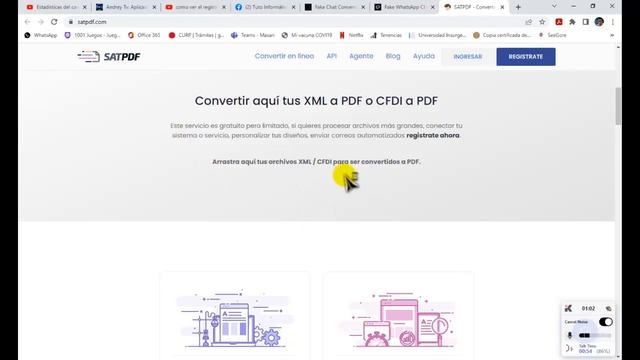640x360 pixels.
Task: Click the XML/CFDI drop area text
Action: [x=316, y=162]
